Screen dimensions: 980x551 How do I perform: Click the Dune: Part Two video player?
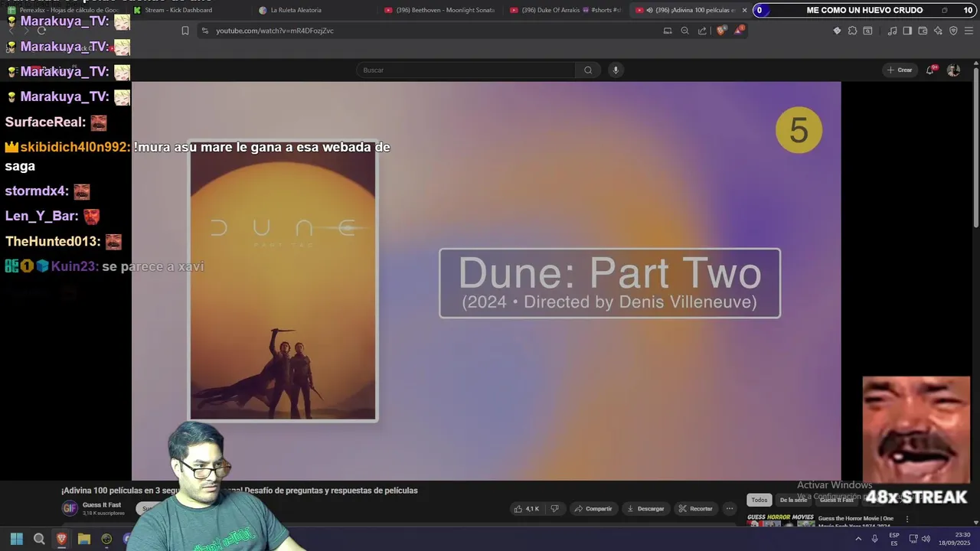(x=486, y=281)
